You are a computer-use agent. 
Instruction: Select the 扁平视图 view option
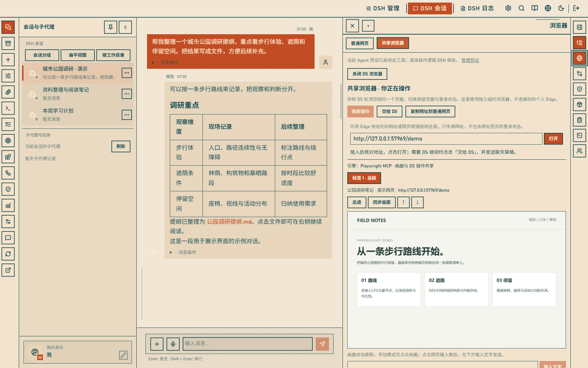click(78, 55)
